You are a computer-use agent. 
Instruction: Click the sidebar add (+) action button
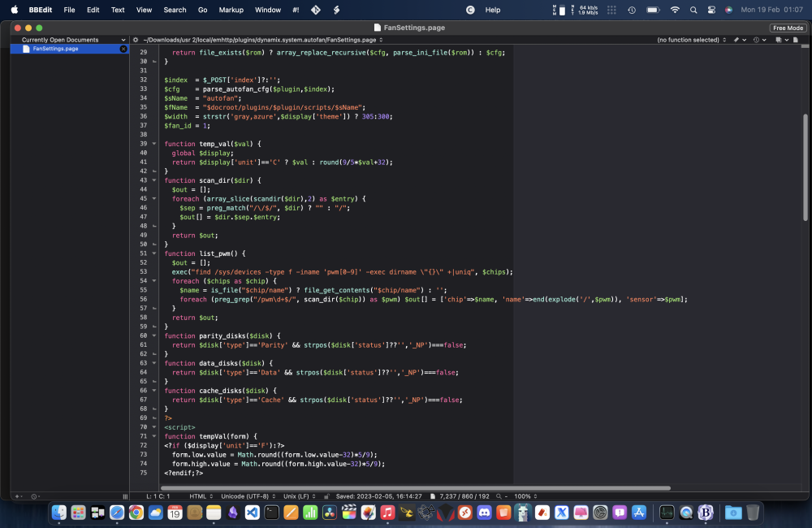pos(18,496)
